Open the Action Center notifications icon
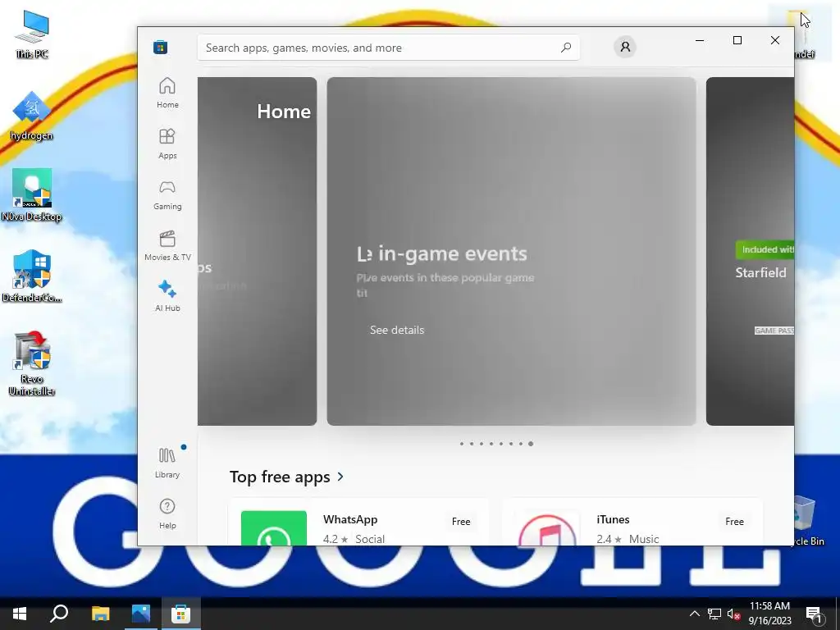Image resolution: width=840 pixels, height=630 pixels. tap(815, 614)
